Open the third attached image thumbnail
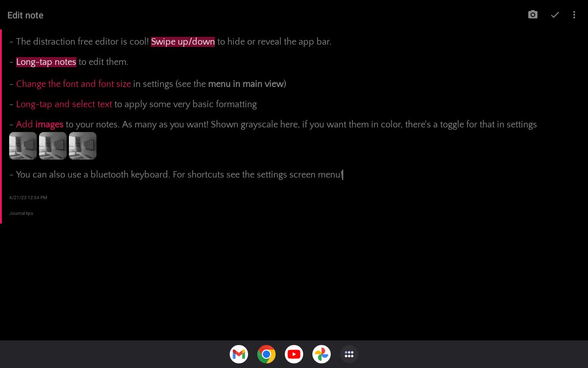Screen dimensions: 588x368 coord(83,146)
